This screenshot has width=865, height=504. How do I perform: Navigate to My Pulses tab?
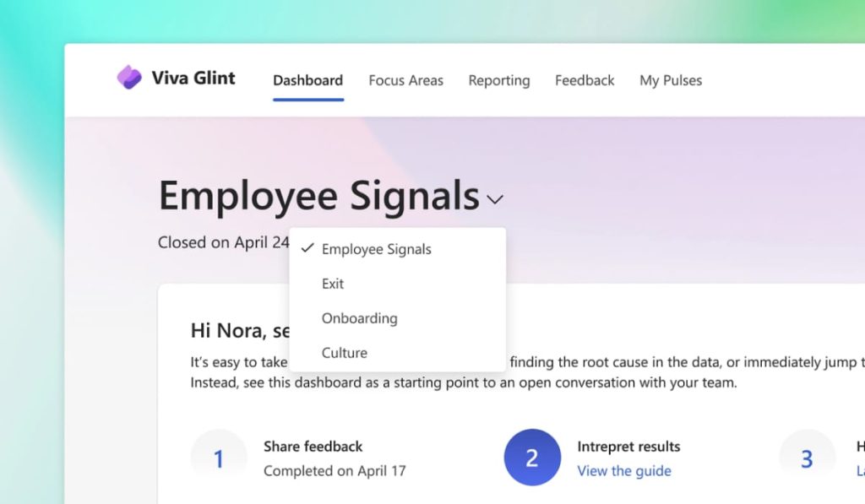(670, 80)
